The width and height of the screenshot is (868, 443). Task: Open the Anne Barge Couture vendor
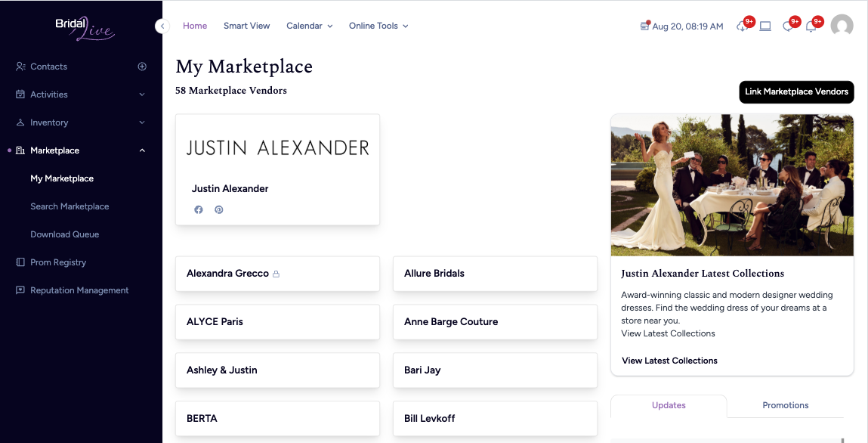click(495, 322)
